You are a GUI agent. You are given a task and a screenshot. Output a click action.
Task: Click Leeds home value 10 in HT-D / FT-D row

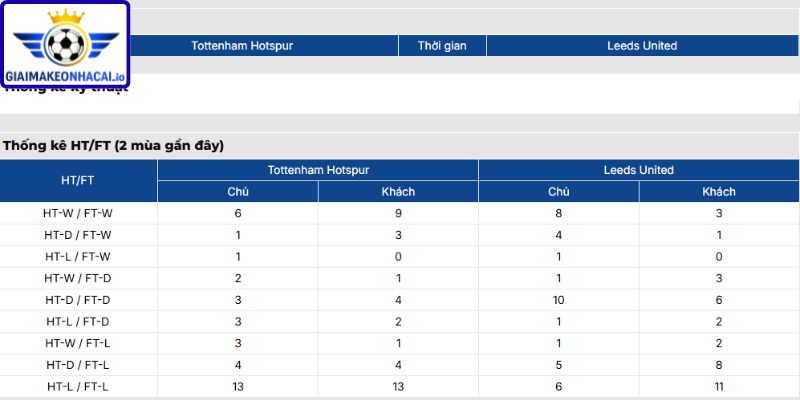[x=559, y=300]
